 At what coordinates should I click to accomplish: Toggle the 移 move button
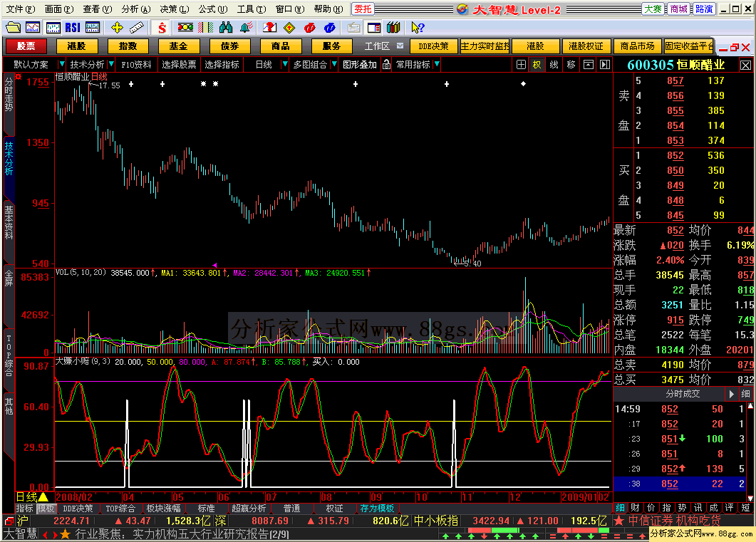(x=571, y=64)
